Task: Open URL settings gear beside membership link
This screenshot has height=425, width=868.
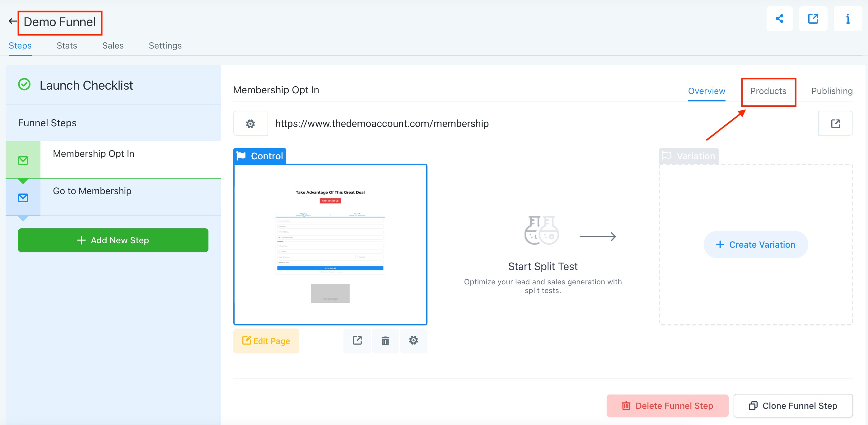Action: pyautogui.click(x=250, y=123)
